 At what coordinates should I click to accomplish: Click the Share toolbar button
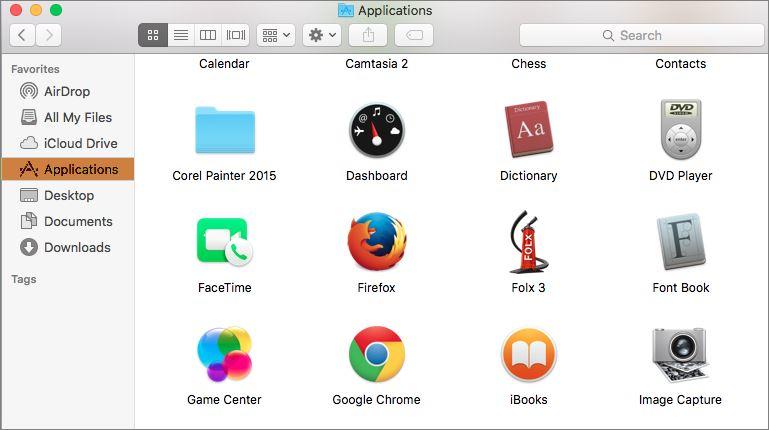point(368,35)
